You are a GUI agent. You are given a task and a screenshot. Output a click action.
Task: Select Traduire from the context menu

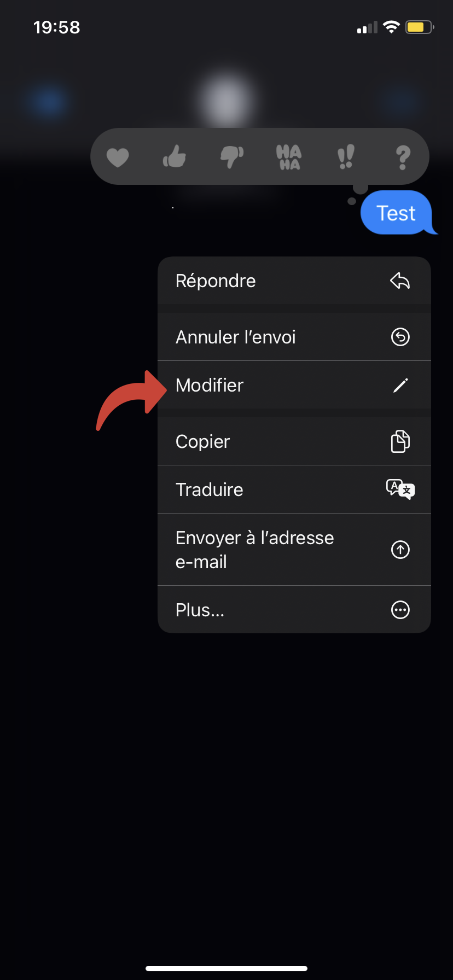coord(294,489)
